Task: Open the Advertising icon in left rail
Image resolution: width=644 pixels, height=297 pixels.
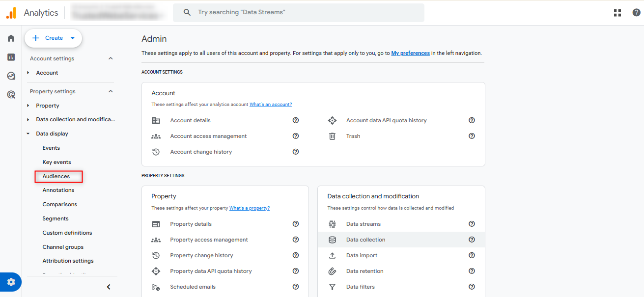Action: click(x=11, y=95)
